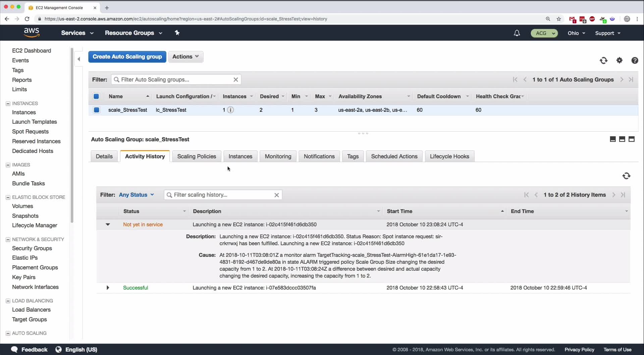
Task: Switch to the Scaling Policies tab
Action: click(x=197, y=156)
